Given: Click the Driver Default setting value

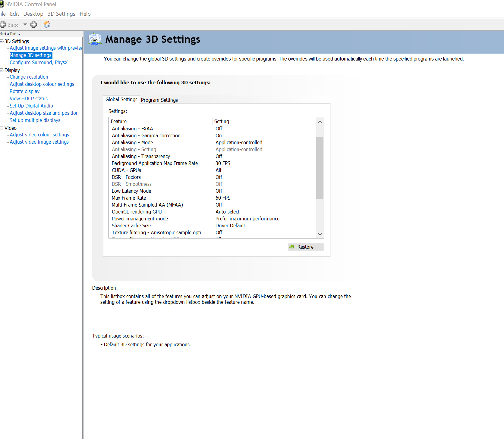Looking at the screenshot, I should pyautogui.click(x=230, y=226).
